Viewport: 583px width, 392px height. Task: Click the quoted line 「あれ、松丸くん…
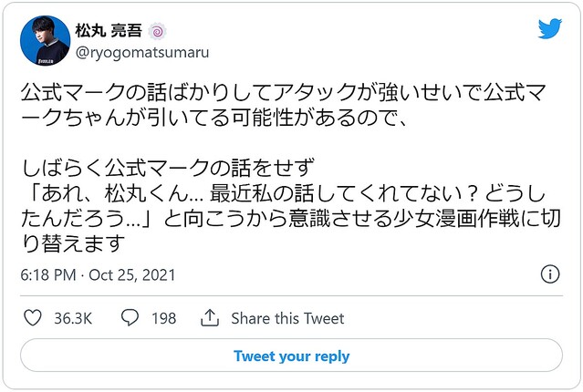[286, 193]
